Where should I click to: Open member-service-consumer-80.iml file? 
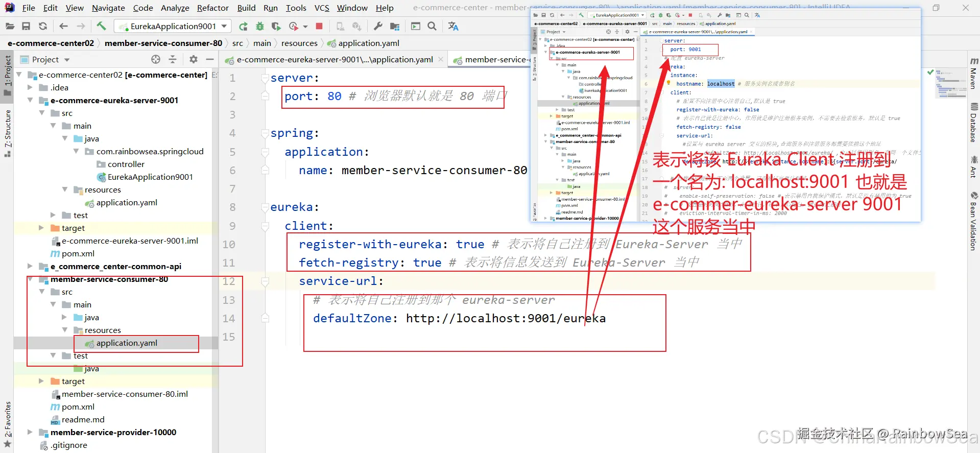pyautogui.click(x=125, y=394)
